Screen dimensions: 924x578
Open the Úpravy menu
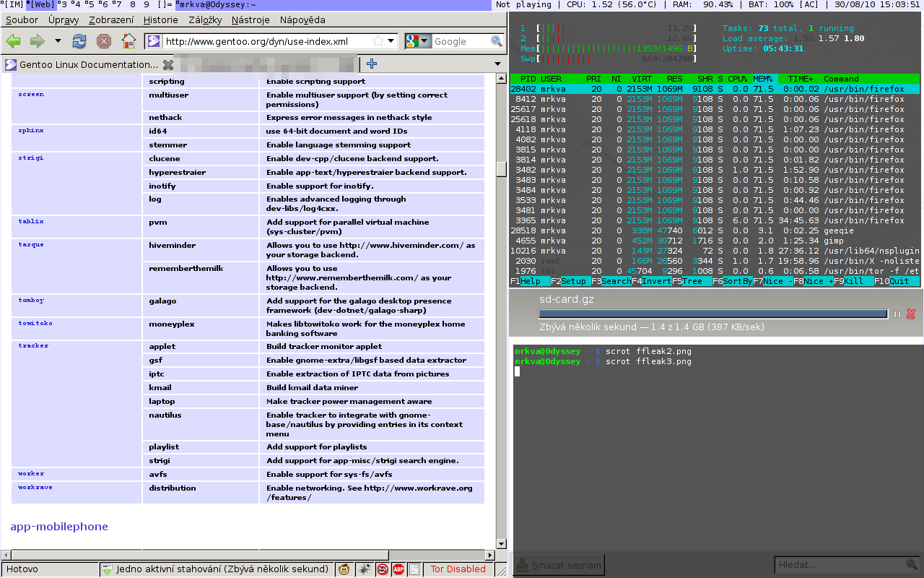point(64,20)
